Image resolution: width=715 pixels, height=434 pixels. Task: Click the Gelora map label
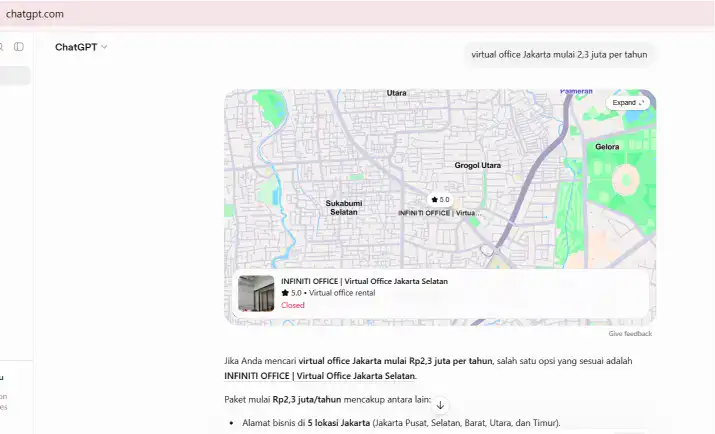[x=607, y=147]
